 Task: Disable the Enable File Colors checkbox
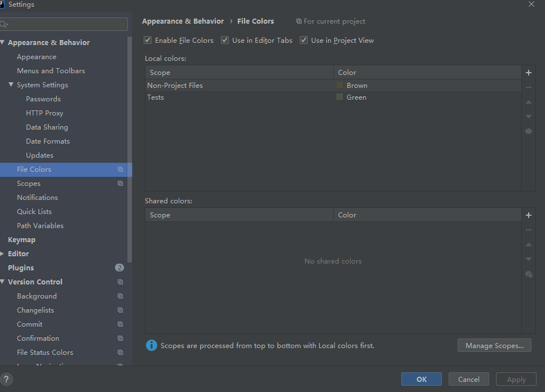coord(148,41)
